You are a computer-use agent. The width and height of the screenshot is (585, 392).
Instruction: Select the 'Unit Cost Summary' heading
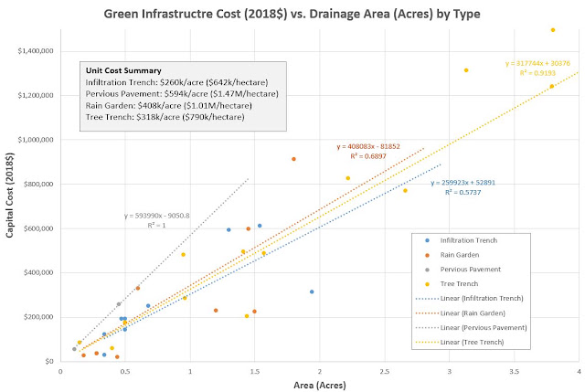pyautogui.click(x=123, y=70)
